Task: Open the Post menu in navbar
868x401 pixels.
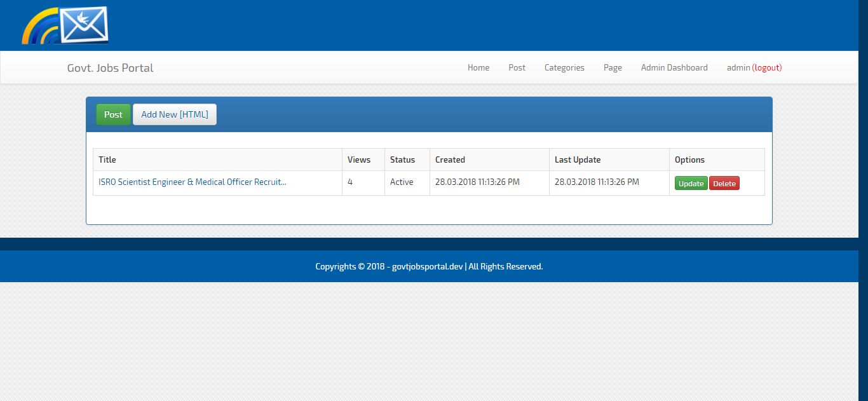Action: (517, 67)
